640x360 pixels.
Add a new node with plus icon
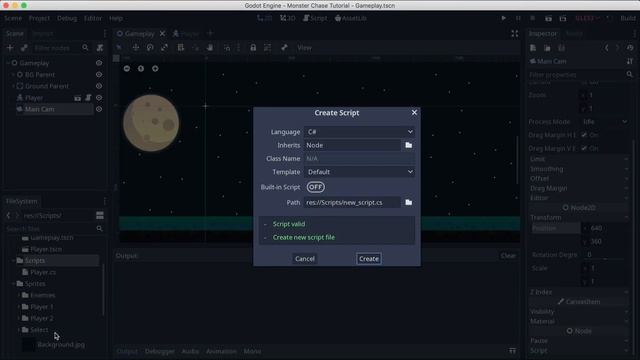10,48
